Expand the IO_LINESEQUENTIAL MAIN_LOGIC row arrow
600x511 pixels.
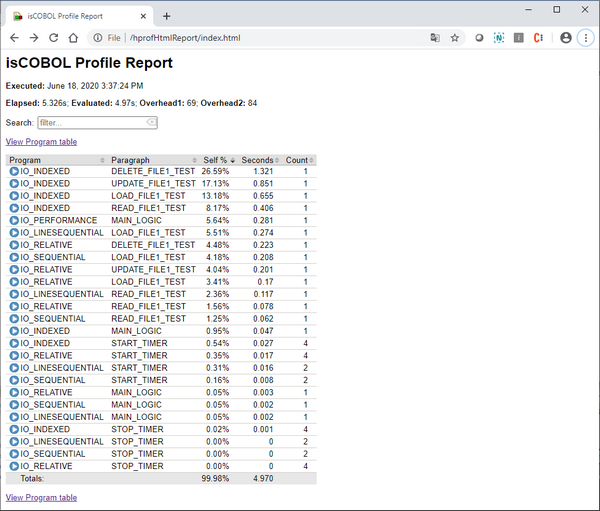pyautogui.click(x=14, y=417)
